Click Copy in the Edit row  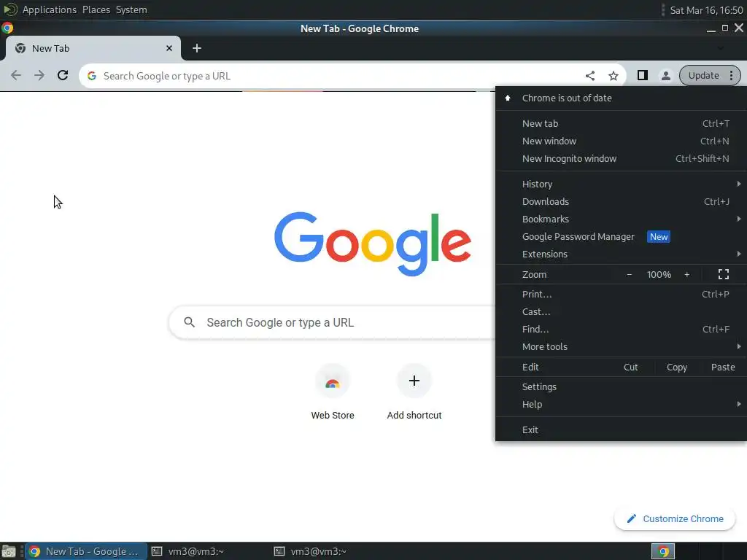pyautogui.click(x=677, y=367)
